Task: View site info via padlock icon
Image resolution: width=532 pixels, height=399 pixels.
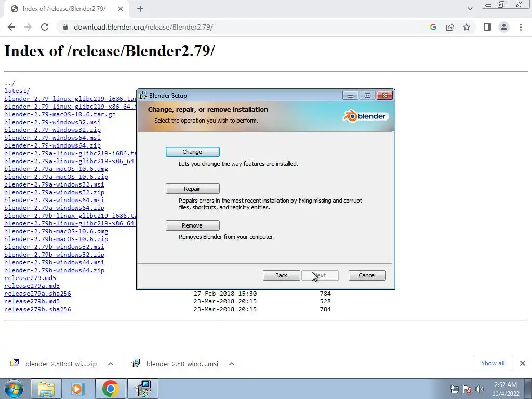Action: click(x=65, y=27)
